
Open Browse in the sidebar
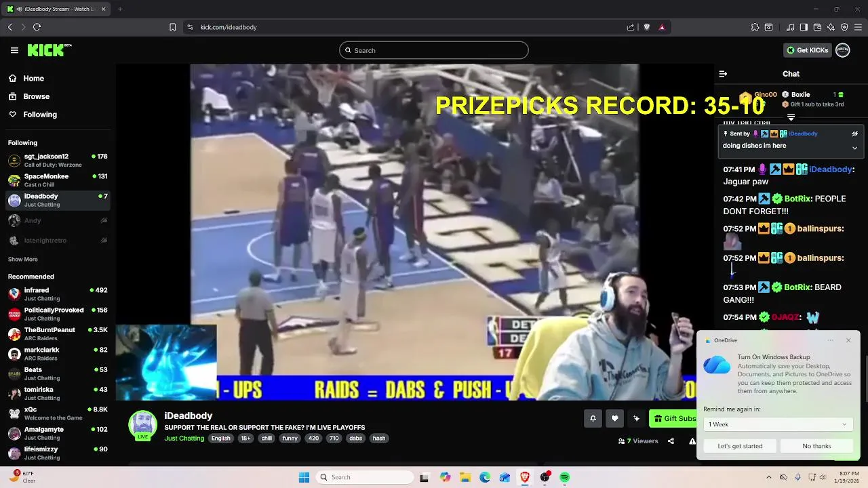tap(36, 96)
